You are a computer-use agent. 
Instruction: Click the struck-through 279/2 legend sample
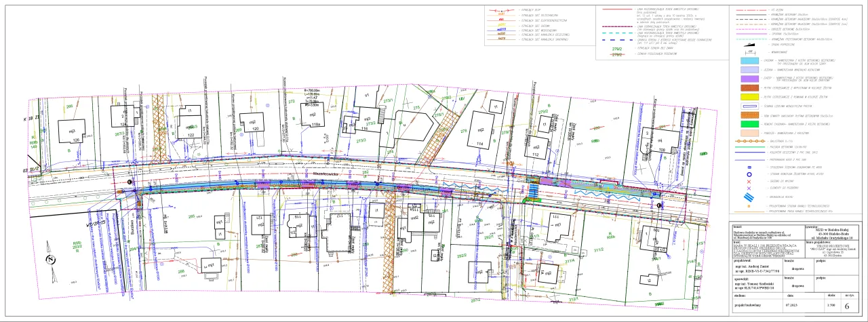click(x=617, y=55)
